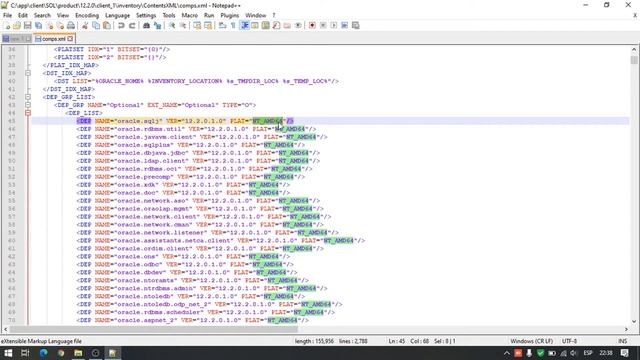This screenshot has height=360, width=640.
Task: Toggle file monitoring eye icon
Action: [x=298, y=25]
